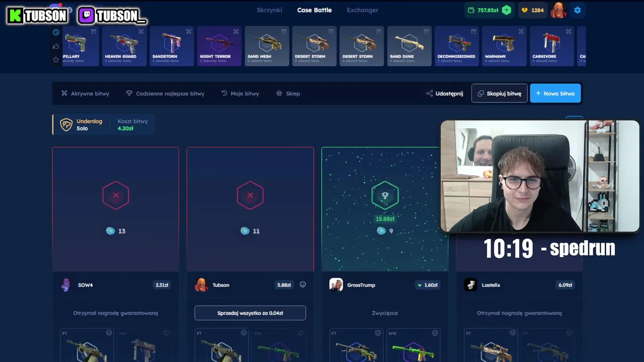644x362 pixels.
Task: Open SOW4 player avatar
Action: [x=66, y=285]
